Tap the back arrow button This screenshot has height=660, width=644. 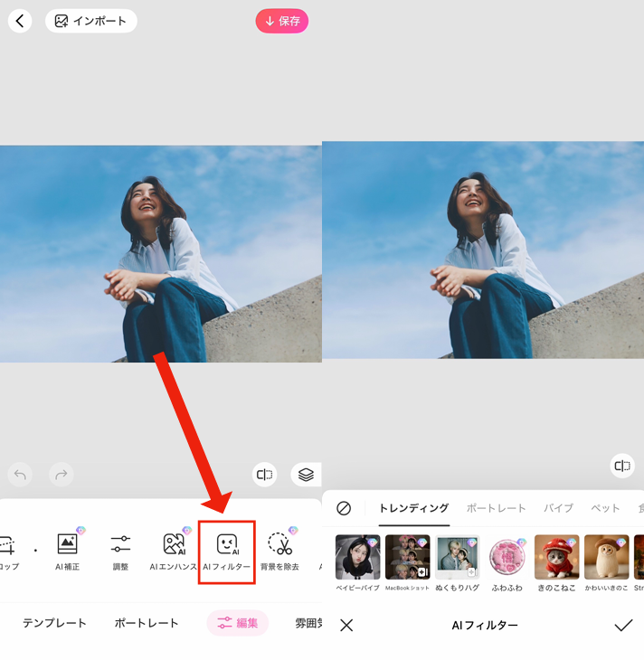coord(20,21)
